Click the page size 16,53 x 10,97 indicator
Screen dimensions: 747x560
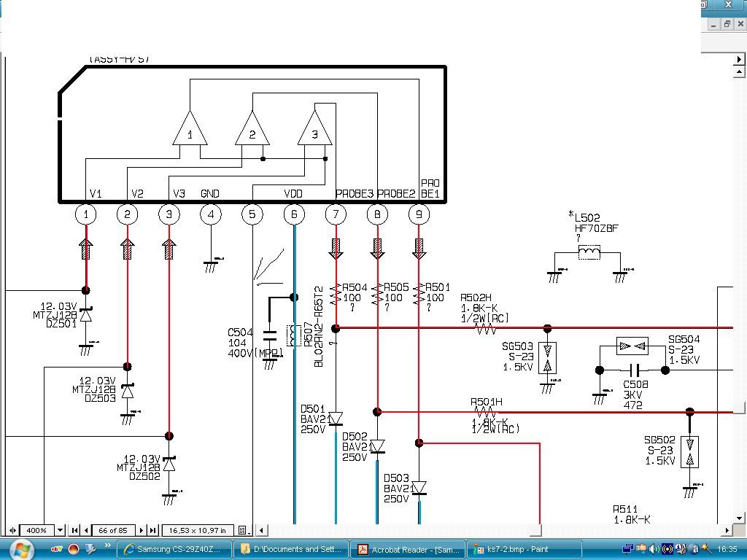click(x=197, y=530)
